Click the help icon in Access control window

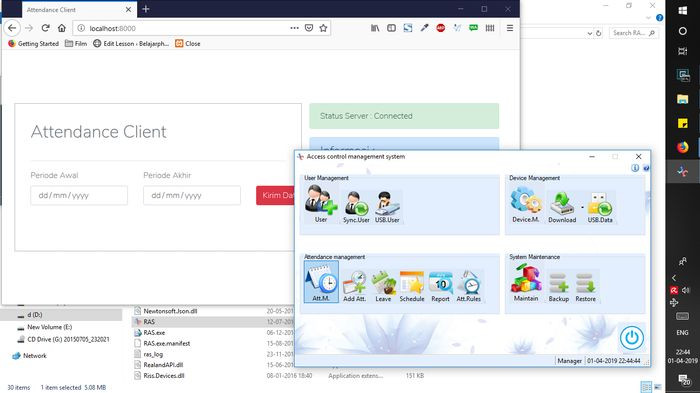pyautogui.click(x=646, y=168)
